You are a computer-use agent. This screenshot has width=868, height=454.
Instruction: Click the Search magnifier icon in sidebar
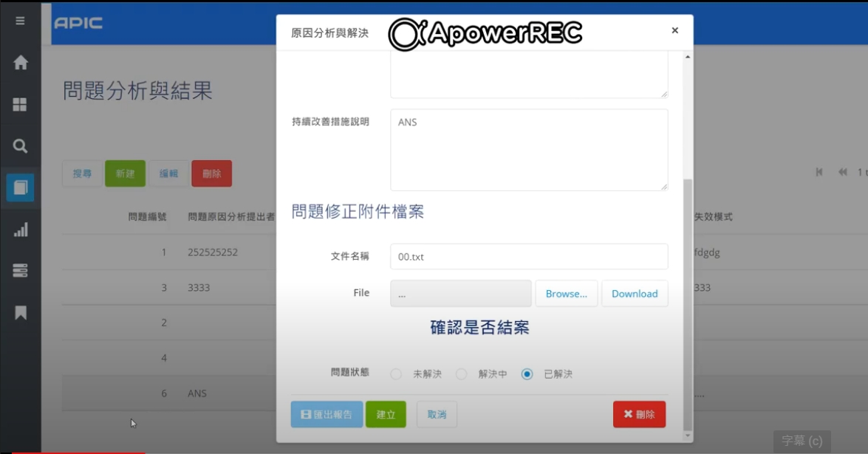click(x=20, y=146)
